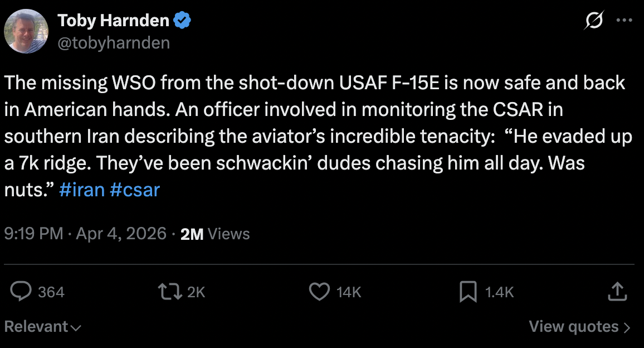
Task: Open View quotes link
Action: click(579, 327)
